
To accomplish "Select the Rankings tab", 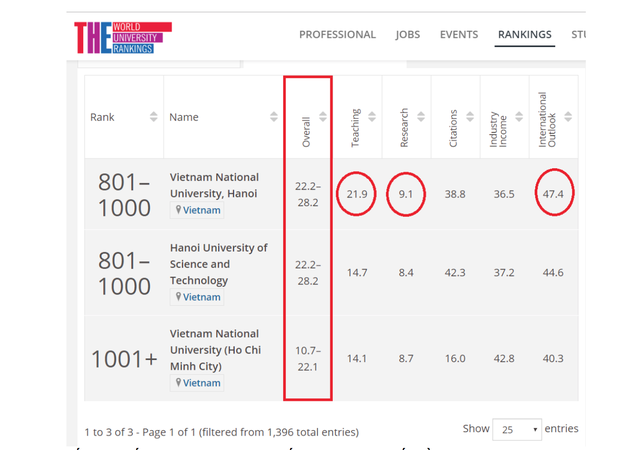I will [x=524, y=35].
